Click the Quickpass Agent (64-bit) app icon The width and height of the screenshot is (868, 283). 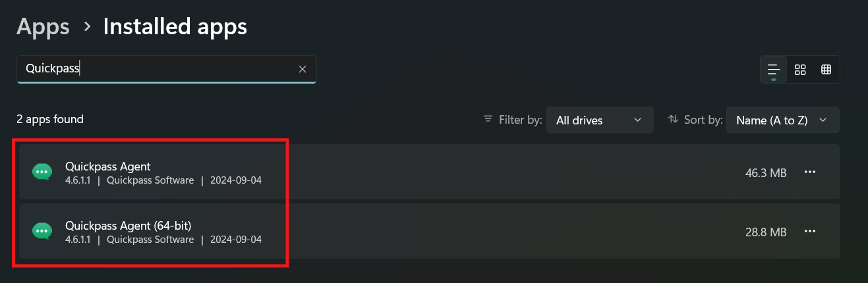point(42,232)
